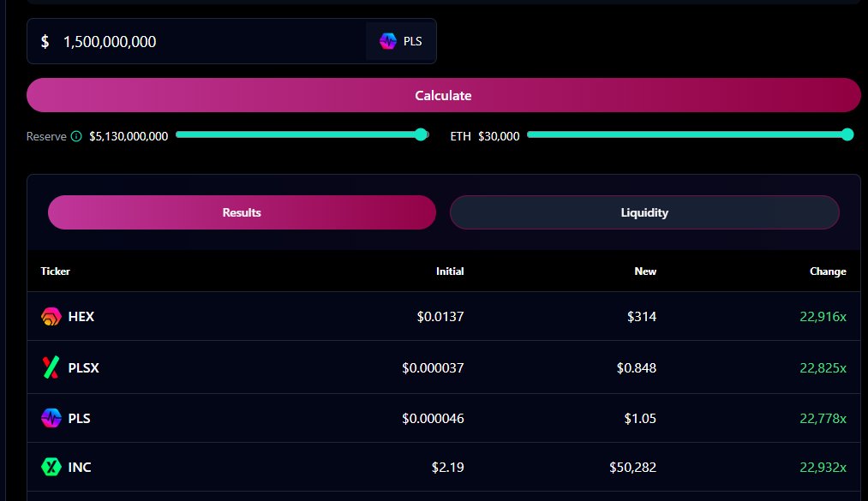Click the INC token logo
Viewport: 868px width, 501px height.
coord(51,467)
